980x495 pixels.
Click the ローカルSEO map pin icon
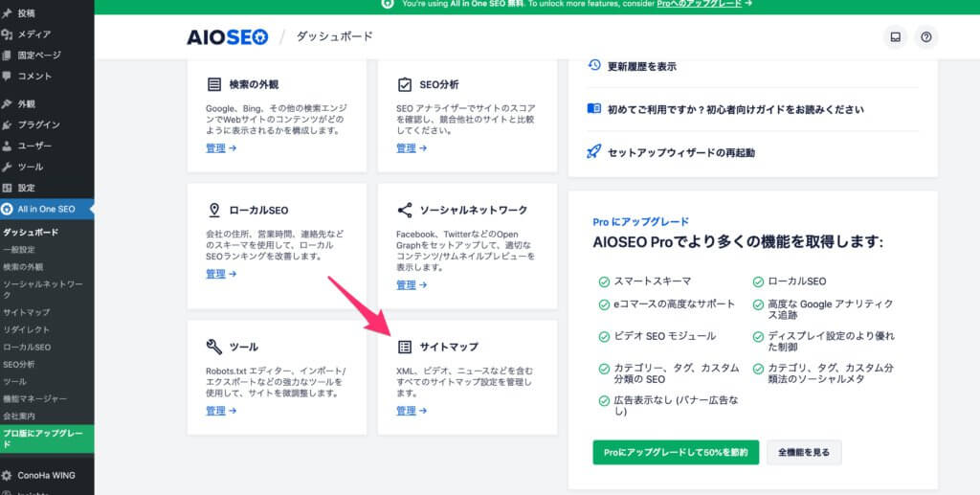tap(214, 210)
